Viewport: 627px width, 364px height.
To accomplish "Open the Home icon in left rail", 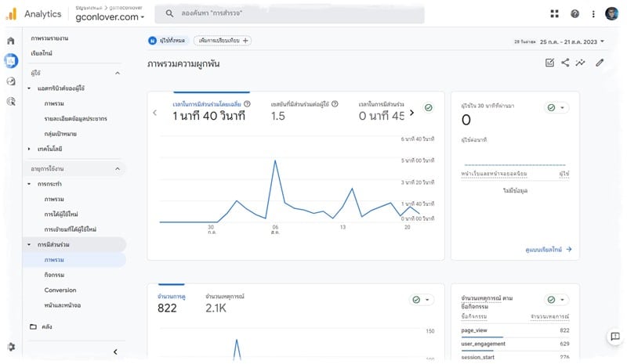I will pos(11,41).
